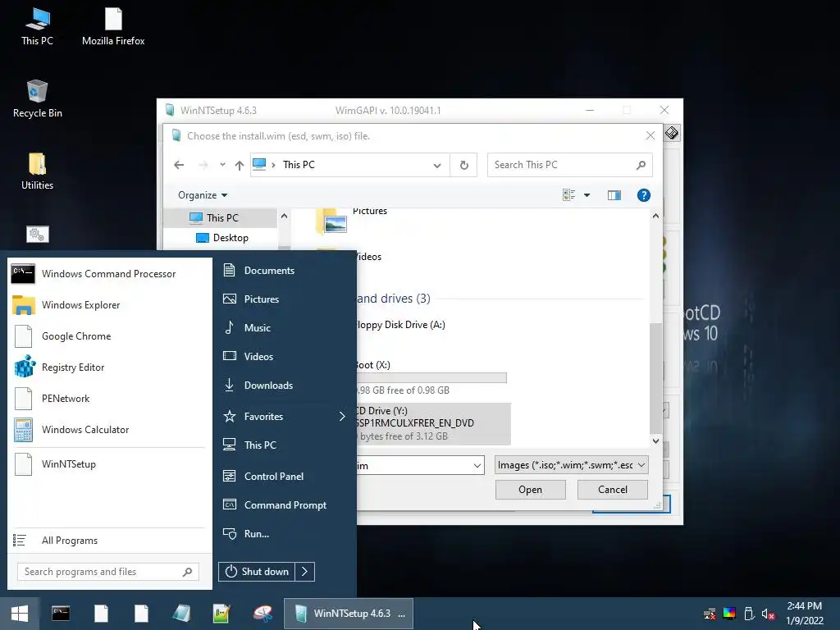The image size is (840, 630).
Task: Click the gear settings icon on desktop
Action: click(x=37, y=234)
